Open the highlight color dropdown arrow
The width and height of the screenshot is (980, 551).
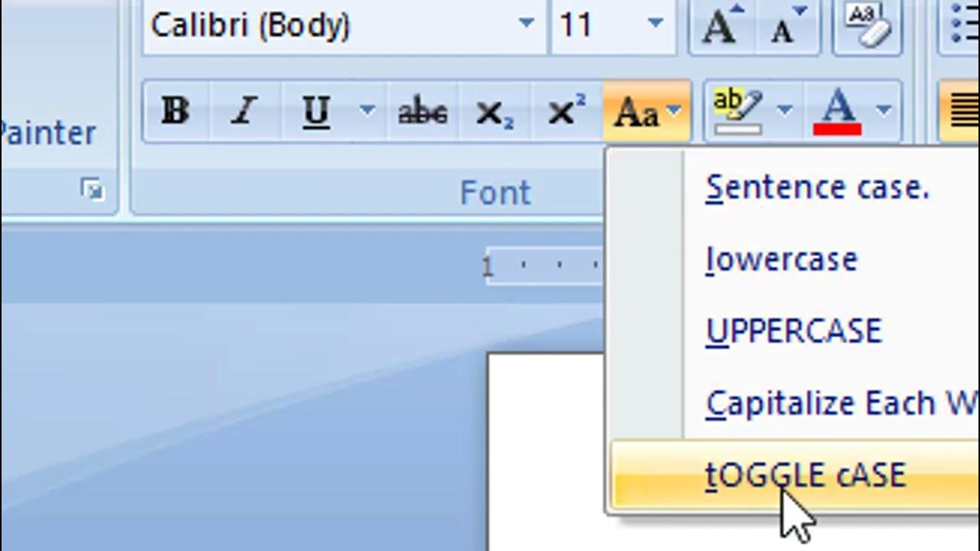point(784,112)
